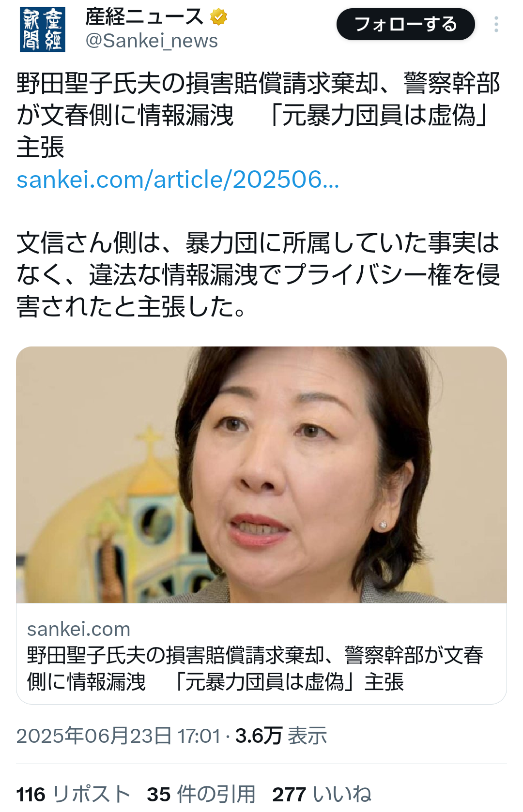This screenshot has width=523, height=812.
Task: Open the three-dot more options menu
Action: pyautogui.click(x=496, y=24)
